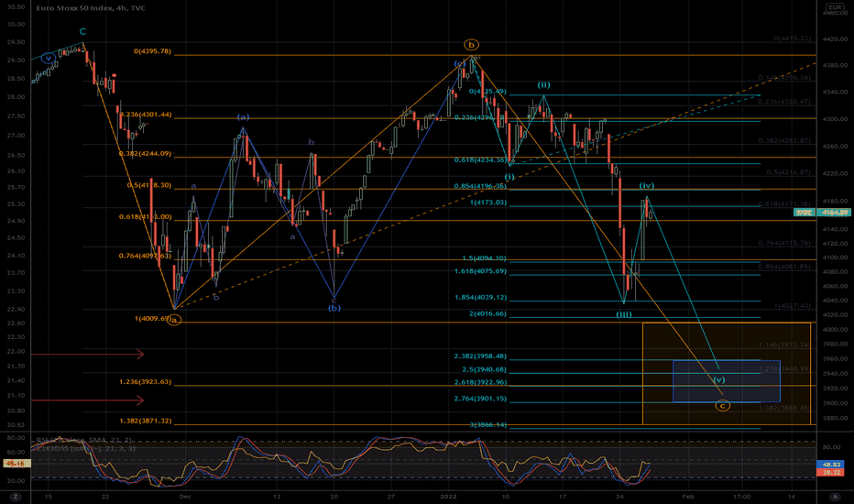Click the 45.16 RSI value label
This screenshot has width=854, height=504.
[x=15, y=463]
